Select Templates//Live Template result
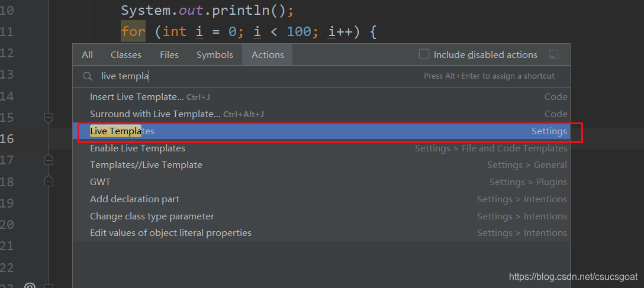Screen dimensions: 644x288 321,165
